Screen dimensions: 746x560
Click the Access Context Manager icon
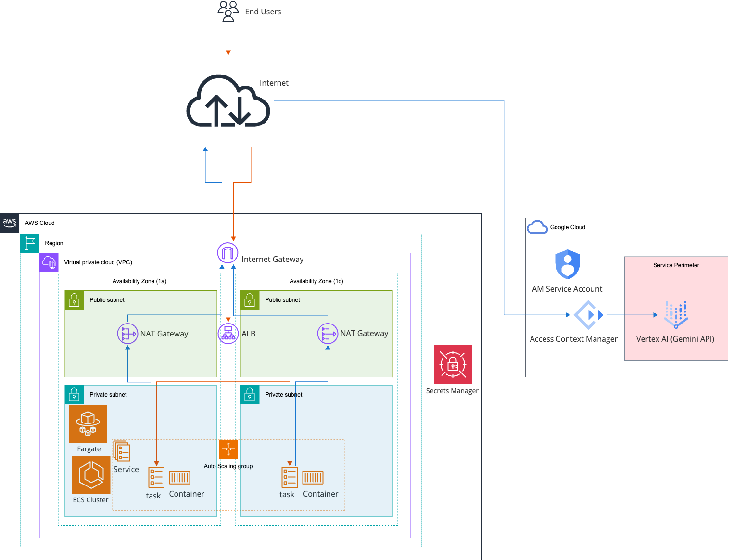click(x=588, y=315)
